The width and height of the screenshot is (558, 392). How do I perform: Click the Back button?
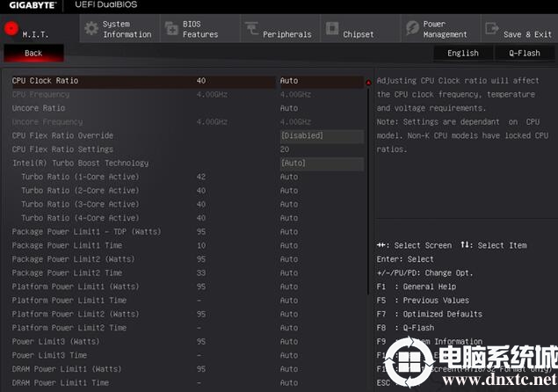[33, 53]
